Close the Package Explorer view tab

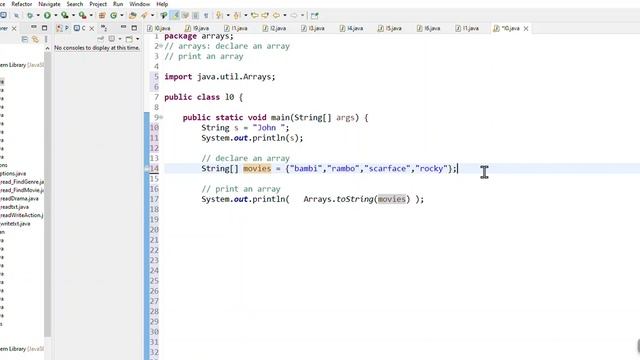point(14,29)
